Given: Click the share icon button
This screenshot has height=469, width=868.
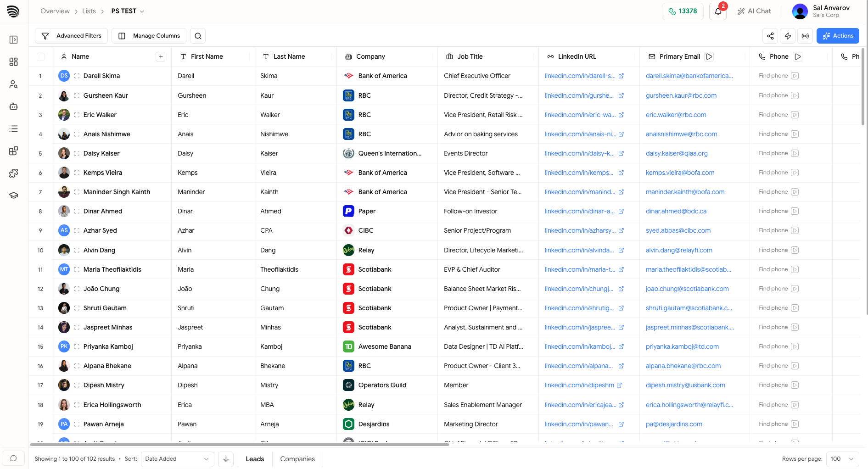Looking at the screenshot, I should (770, 36).
